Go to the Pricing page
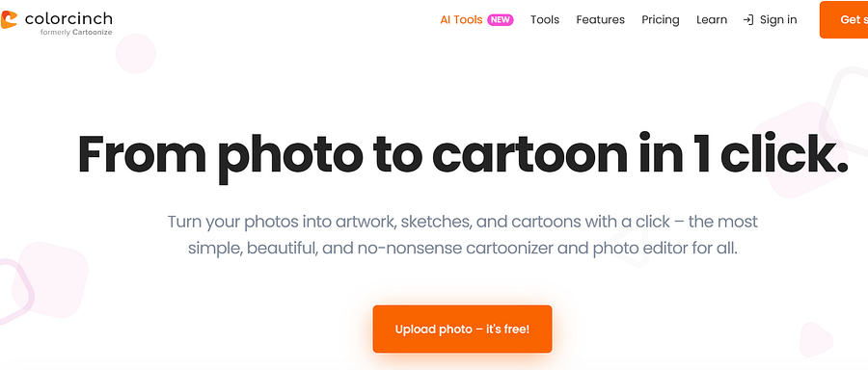The width and height of the screenshot is (868, 370). (x=661, y=20)
